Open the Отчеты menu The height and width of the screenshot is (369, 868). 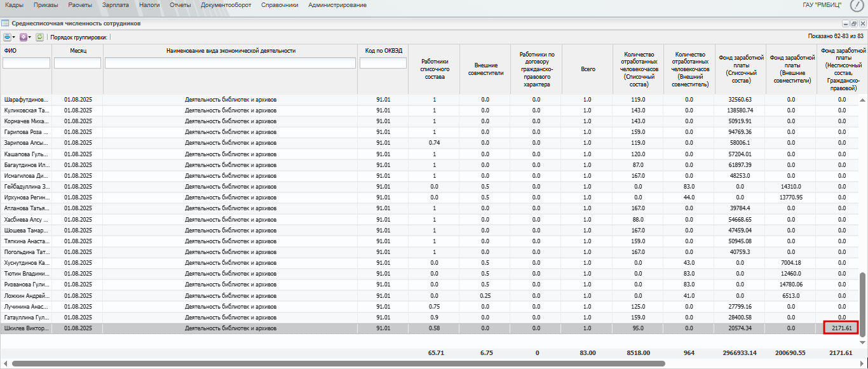(180, 5)
